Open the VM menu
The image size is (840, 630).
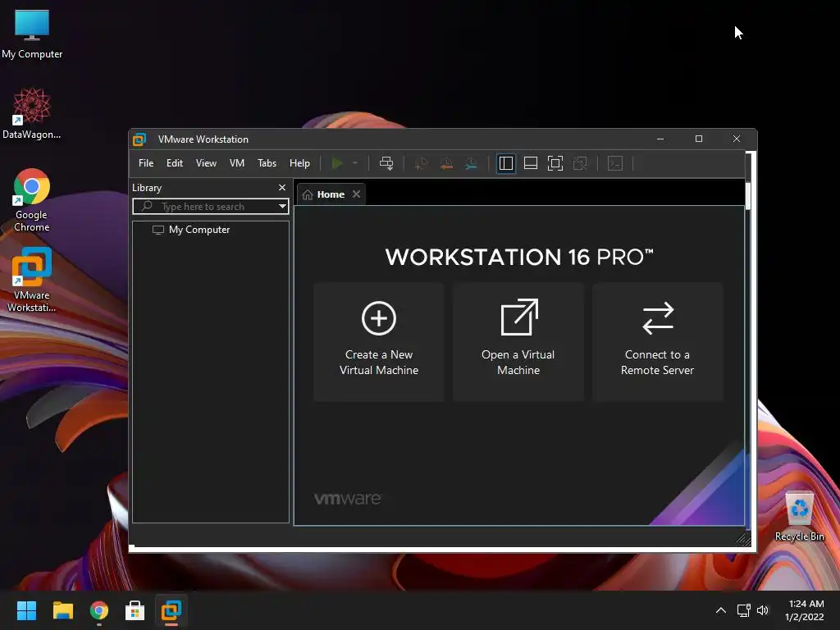coord(237,163)
